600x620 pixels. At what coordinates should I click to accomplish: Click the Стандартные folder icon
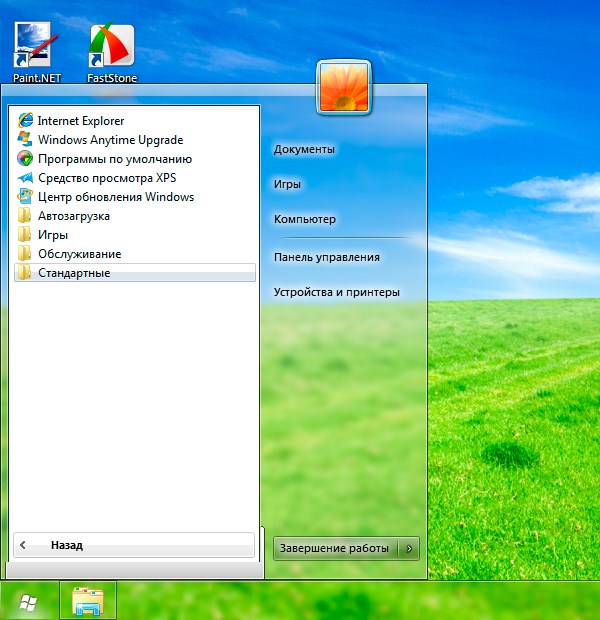pos(25,272)
